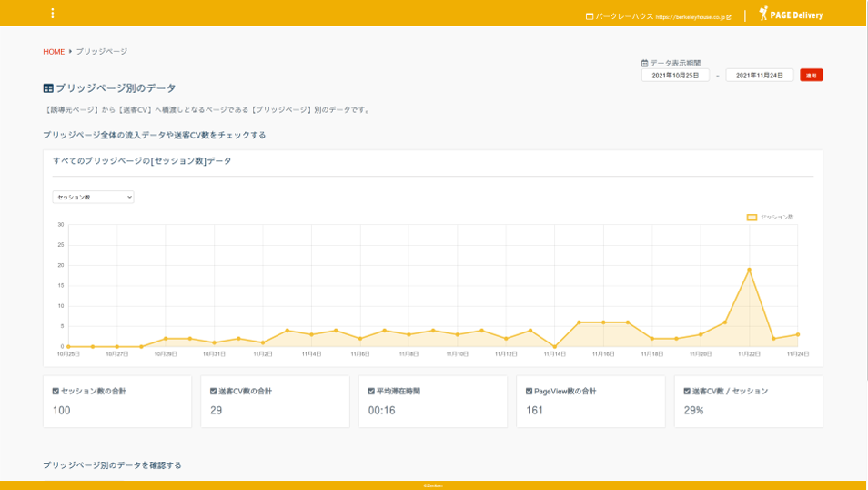Click the peak data point on 11月22日
Screen dimensions: 868x490
point(749,270)
